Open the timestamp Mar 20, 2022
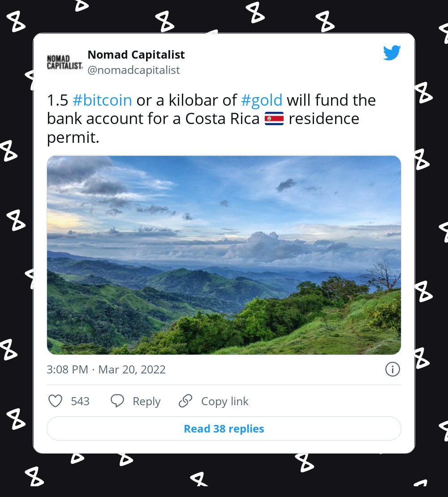Image resolution: width=448 pixels, height=497 pixels. [x=132, y=369]
